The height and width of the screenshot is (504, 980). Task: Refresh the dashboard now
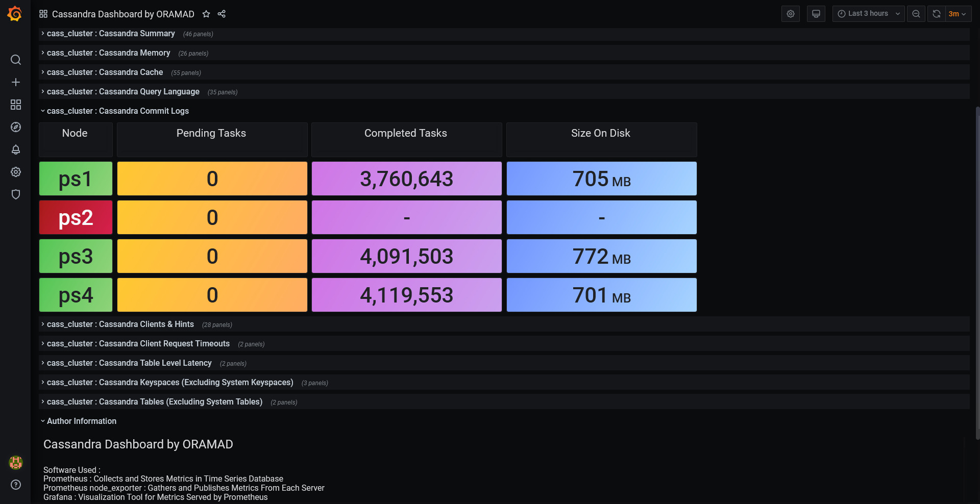tap(937, 14)
